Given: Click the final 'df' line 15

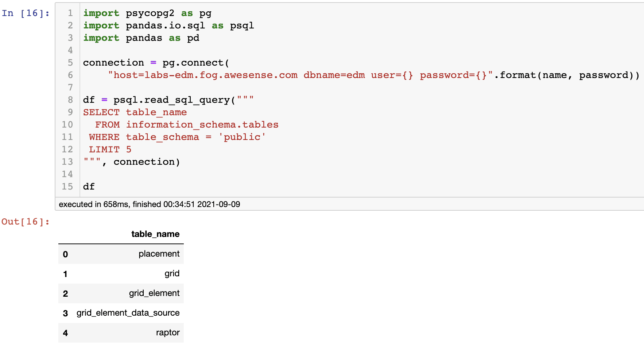Looking at the screenshot, I should [89, 187].
